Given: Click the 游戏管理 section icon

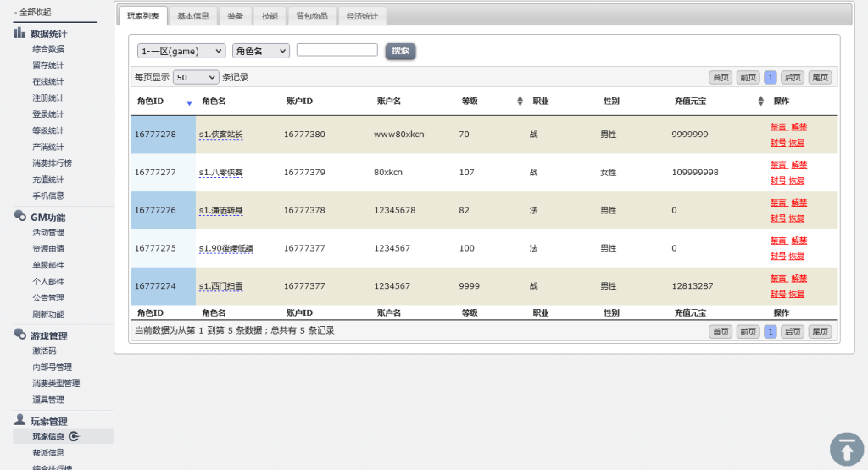Looking at the screenshot, I should click(20, 334).
